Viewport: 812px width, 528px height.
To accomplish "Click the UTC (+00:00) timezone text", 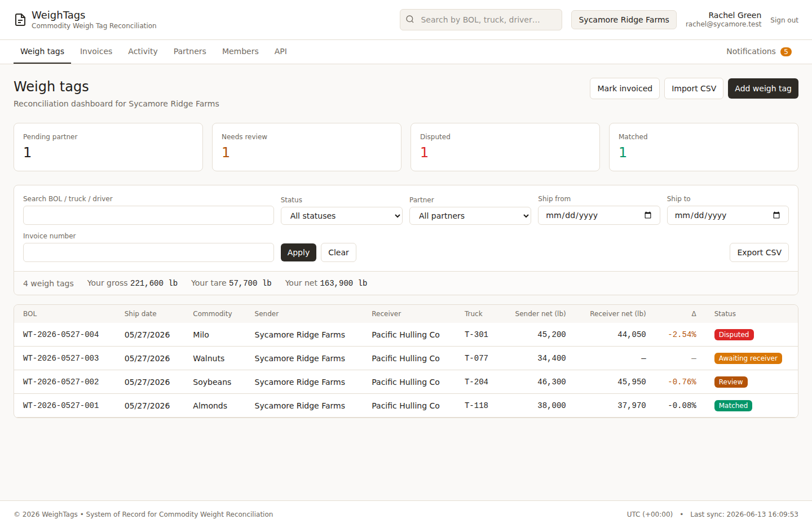I will 650,514.
